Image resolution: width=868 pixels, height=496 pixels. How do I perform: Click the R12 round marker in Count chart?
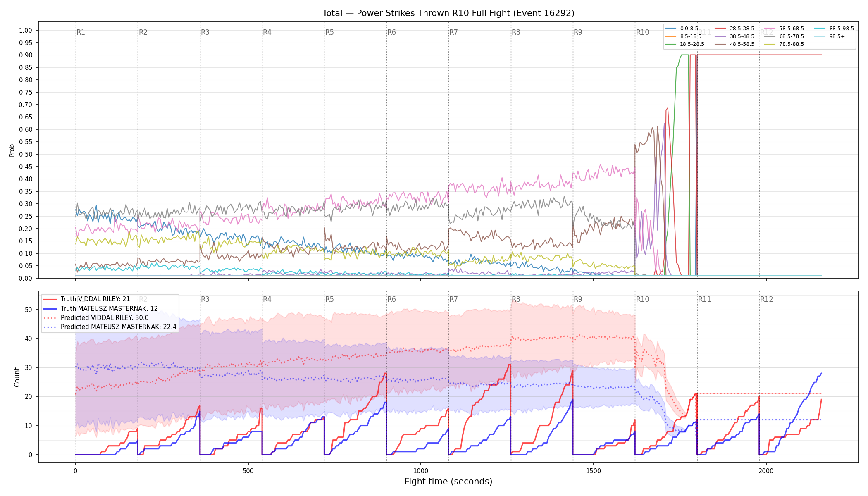[767, 299]
